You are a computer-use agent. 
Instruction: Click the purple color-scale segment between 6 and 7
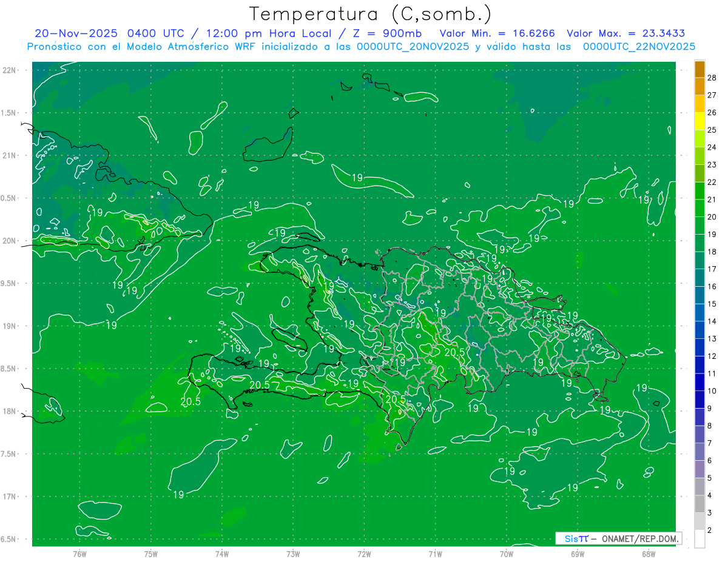(x=699, y=452)
